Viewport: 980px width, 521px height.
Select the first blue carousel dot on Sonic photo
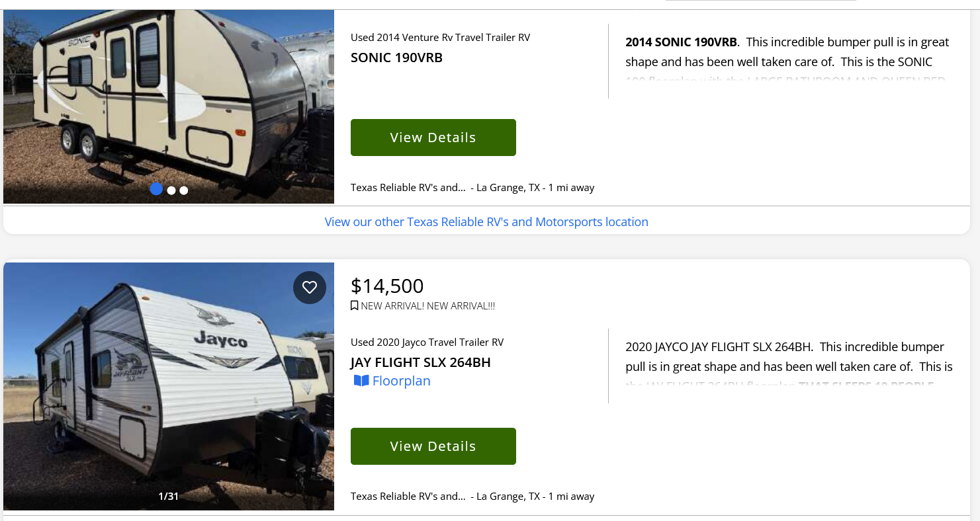tap(156, 189)
